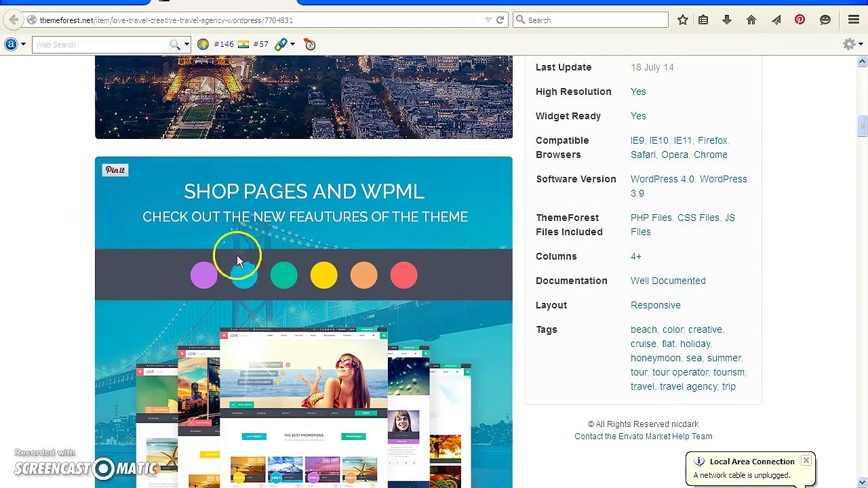Select the blue color circle

click(243, 275)
